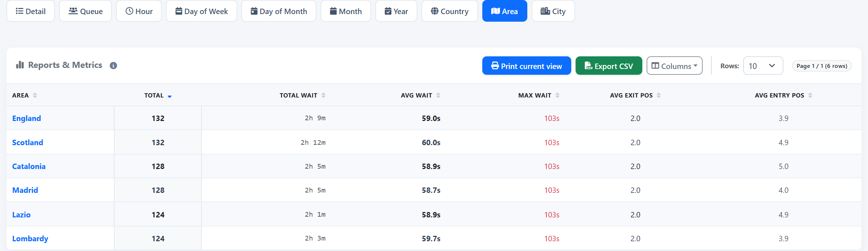This screenshot has width=868, height=251.
Task: Sort table by MAX WAIT arrows
Action: pyautogui.click(x=557, y=95)
